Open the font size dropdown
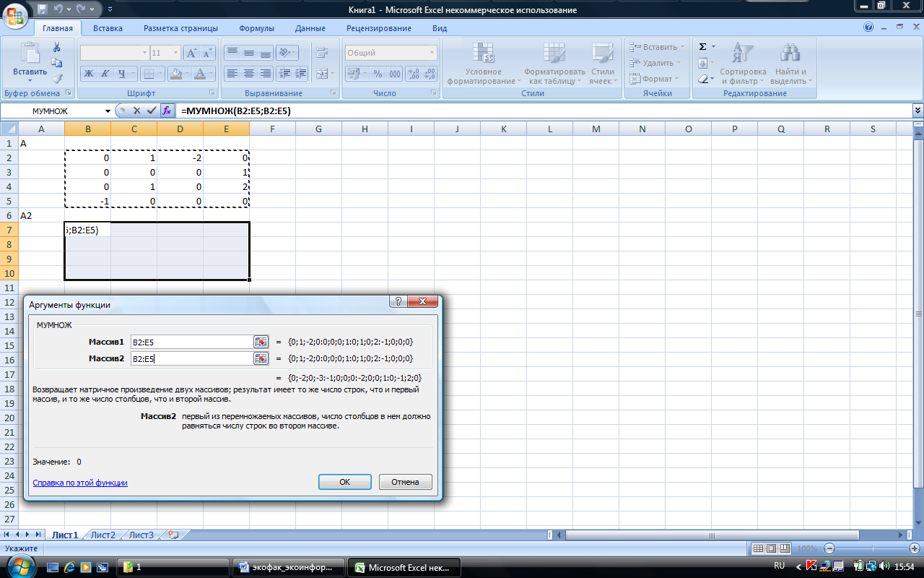The image size is (924, 578). 175,53
